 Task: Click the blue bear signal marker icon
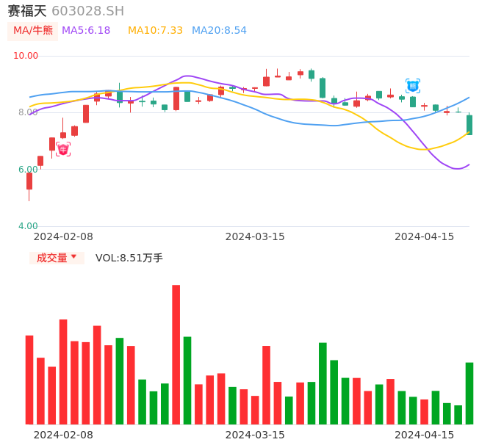(413, 86)
